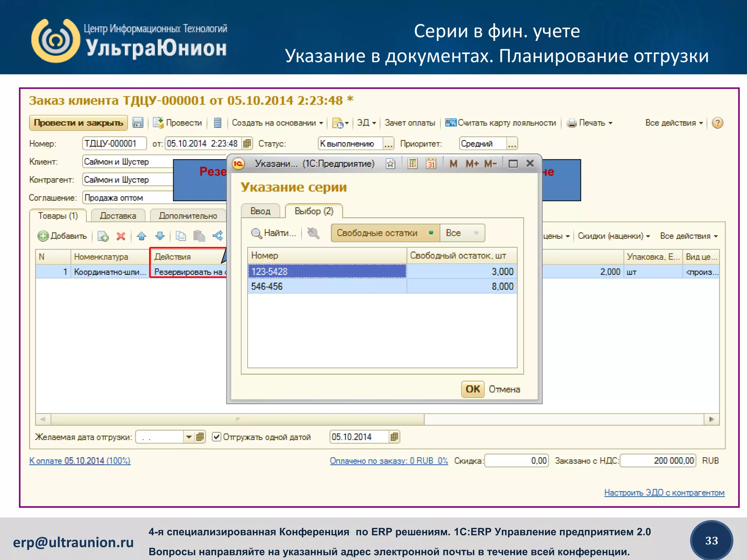Click the copy rows icon
Screen dimensions: 747x560
[x=181, y=236]
